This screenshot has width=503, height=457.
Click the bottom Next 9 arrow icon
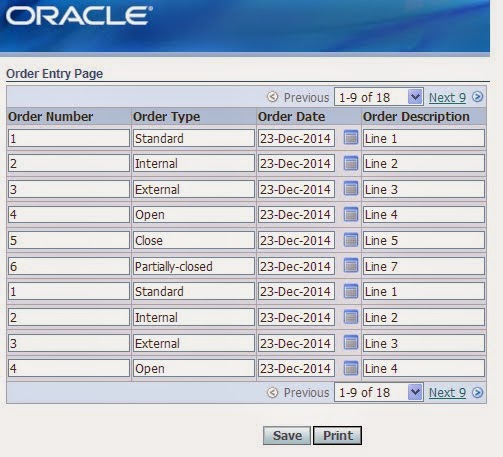(477, 392)
